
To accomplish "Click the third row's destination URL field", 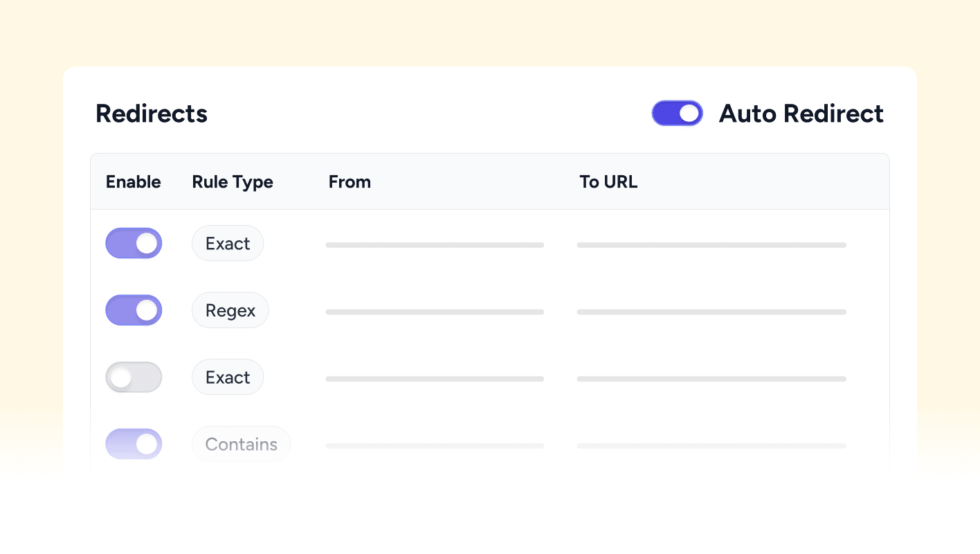I will point(711,379).
